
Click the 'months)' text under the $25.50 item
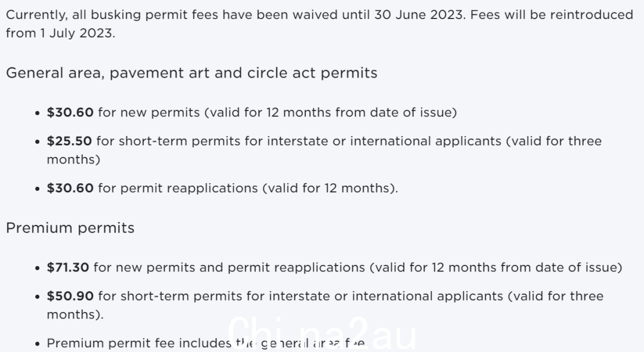pyautogui.click(x=73, y=160)
